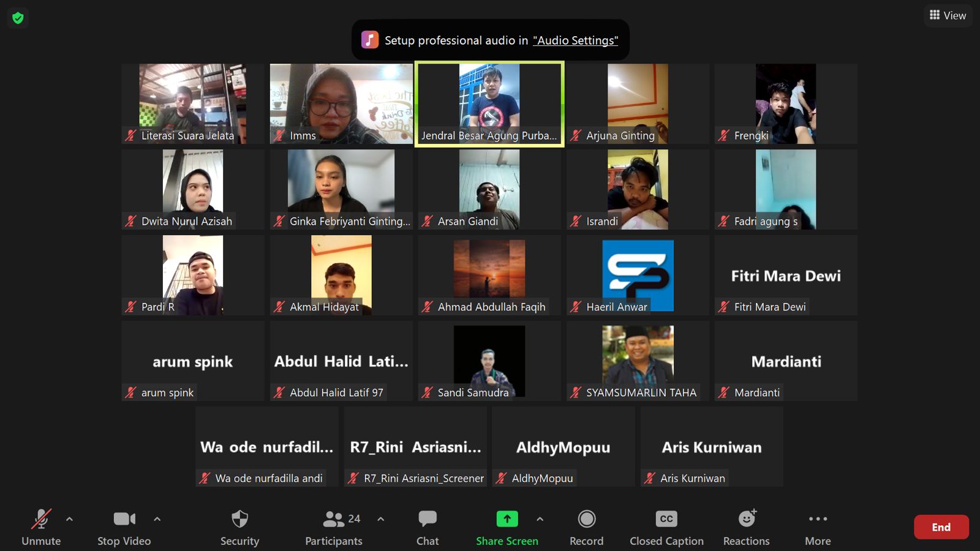The height and width of the screenshot is (551, 980).
Task: Open the Chat panel
Action: tap(428, 527)
